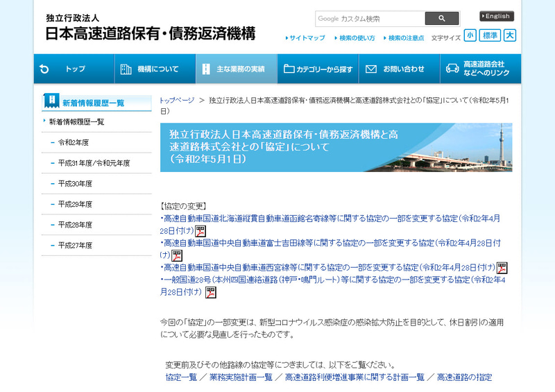Open the カテゴリーから探す navigation tab
Viewport: 555px width, 392px height.
318,69
